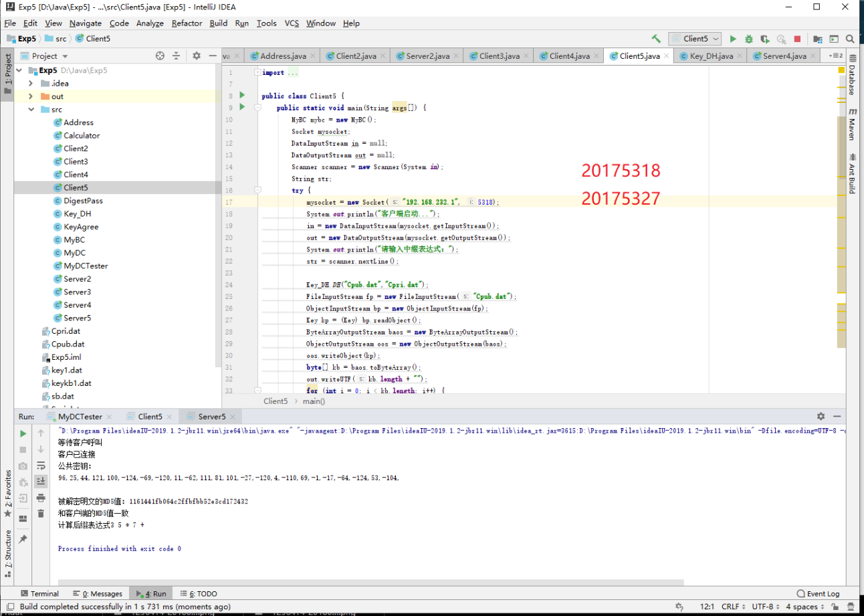Screen dimensions: 864x616
Task: Click run gutter arrow beside class Client5
Action: (242, 96)
